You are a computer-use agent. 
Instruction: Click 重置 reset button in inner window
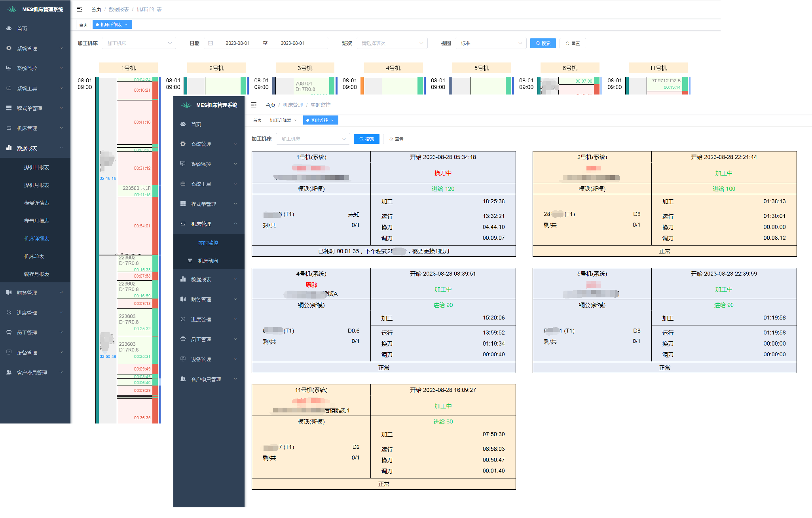(396, 139)
